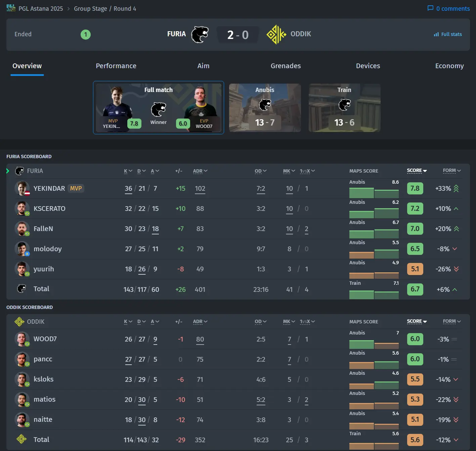476x451 pixels.
Task: Sort FURIA scoreboard by 1vsX
Action: (307, 171)
